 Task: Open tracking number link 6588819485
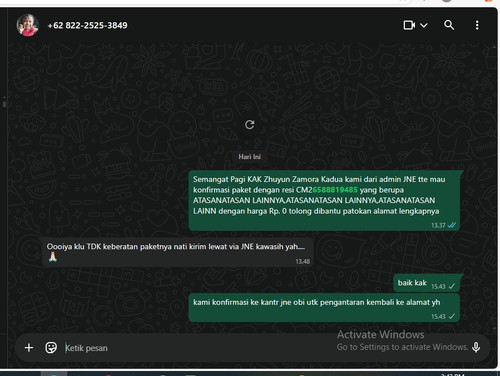click(x=335, y=190)
